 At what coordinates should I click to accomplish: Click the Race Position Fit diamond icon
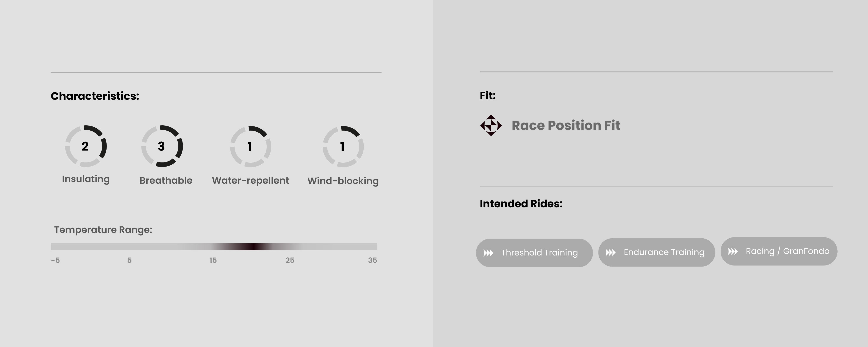(491, 125)
